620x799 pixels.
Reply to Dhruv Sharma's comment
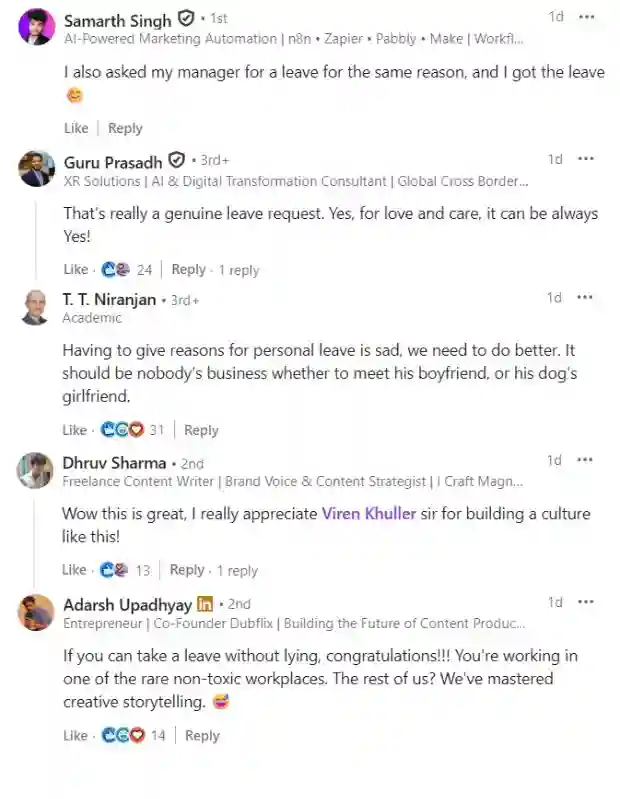pos(187,570)
